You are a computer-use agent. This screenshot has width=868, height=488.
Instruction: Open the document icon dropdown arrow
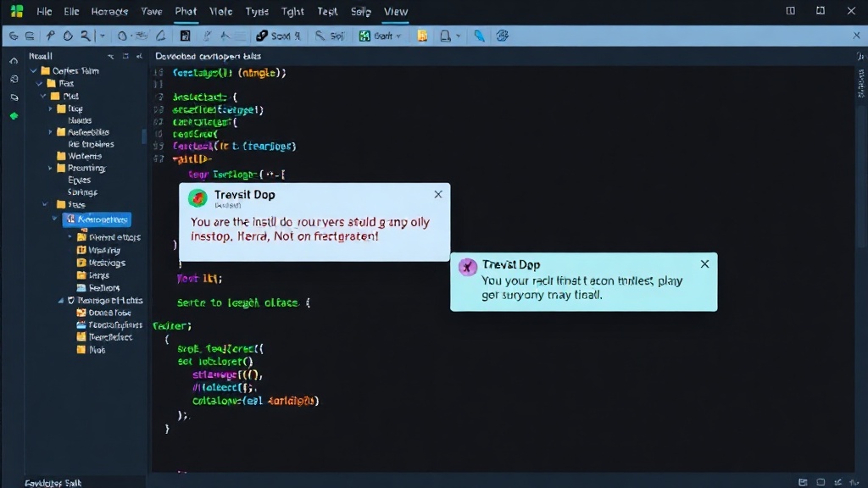459,36
